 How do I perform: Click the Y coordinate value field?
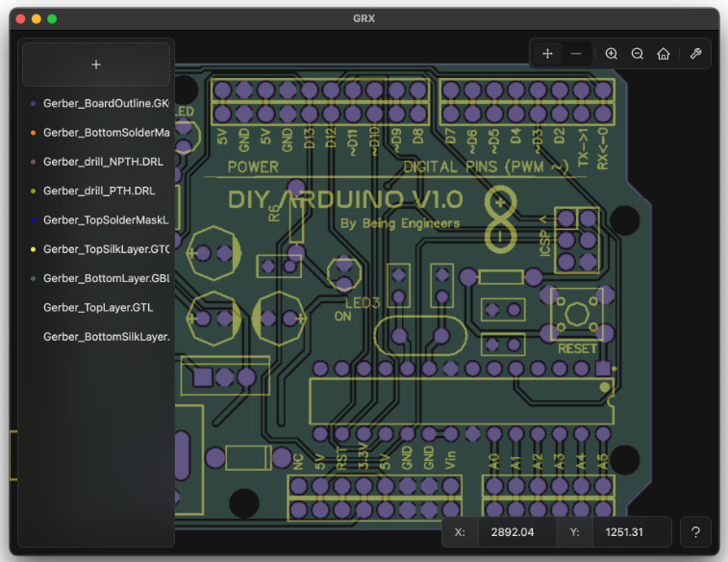[631, 532]
